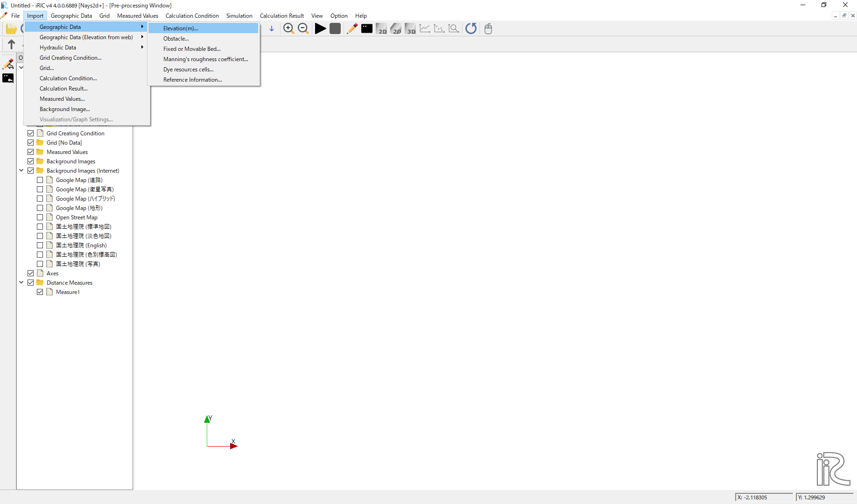Click the X coordinate status field

pyautogui.click(x=764, y=497)
